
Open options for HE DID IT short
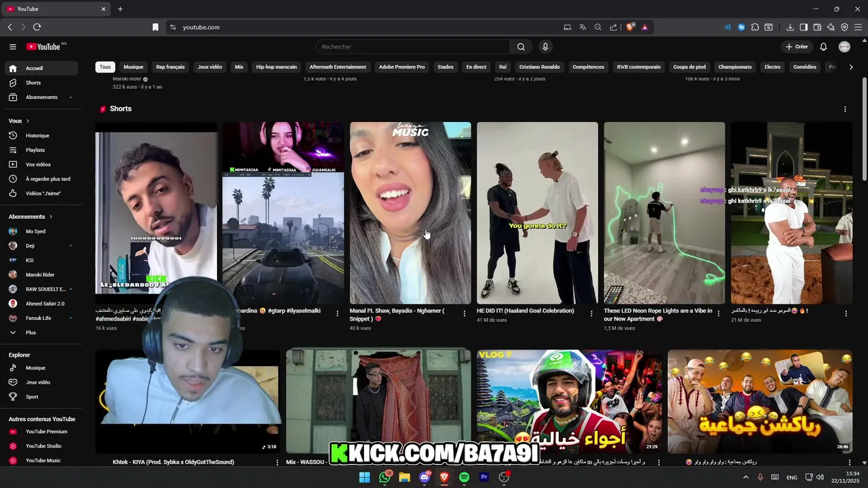[x=591, y=313]
